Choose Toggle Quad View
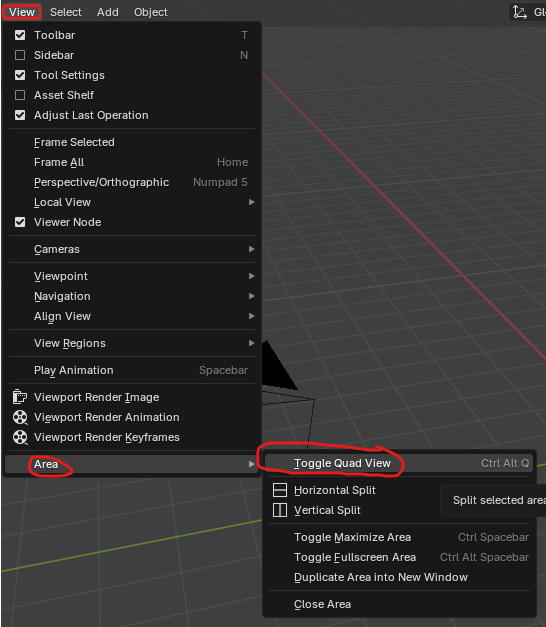This screenshot has width=546, height=627. [x=399, y=463]
